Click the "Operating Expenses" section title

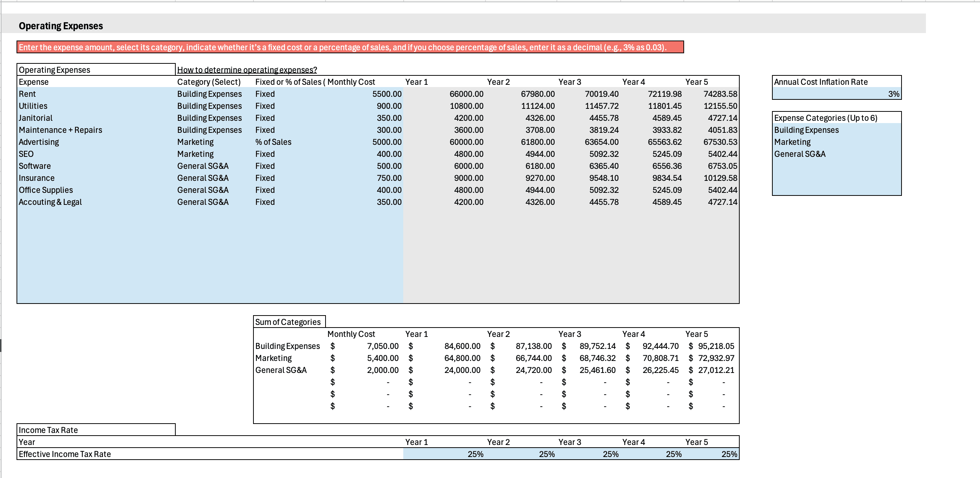pos(61,26)
